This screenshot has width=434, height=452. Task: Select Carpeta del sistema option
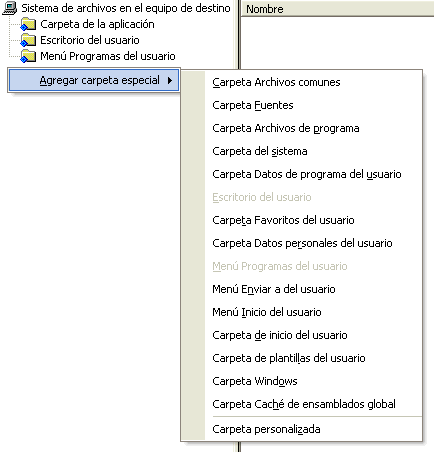[260, 151]
